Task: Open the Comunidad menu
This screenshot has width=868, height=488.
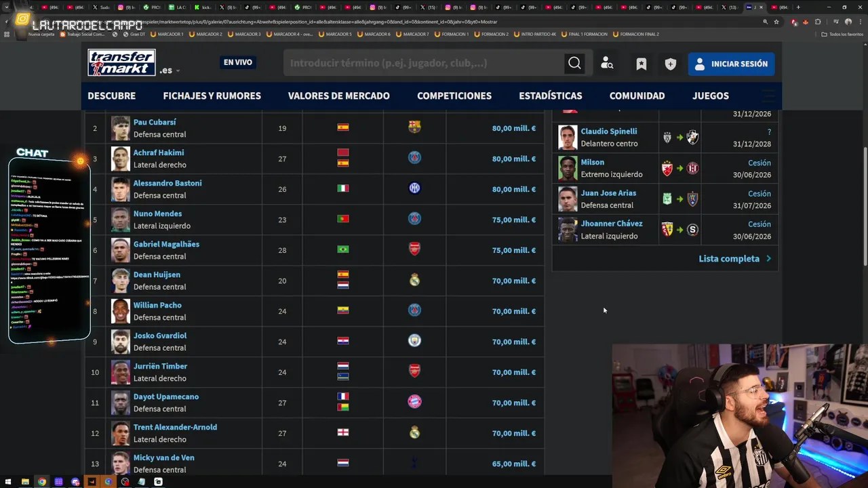Action: (637, 96)
